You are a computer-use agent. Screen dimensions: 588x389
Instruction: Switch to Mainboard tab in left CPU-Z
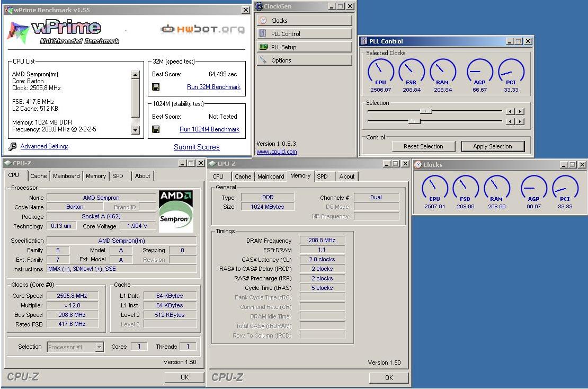[x=66, y=176]
